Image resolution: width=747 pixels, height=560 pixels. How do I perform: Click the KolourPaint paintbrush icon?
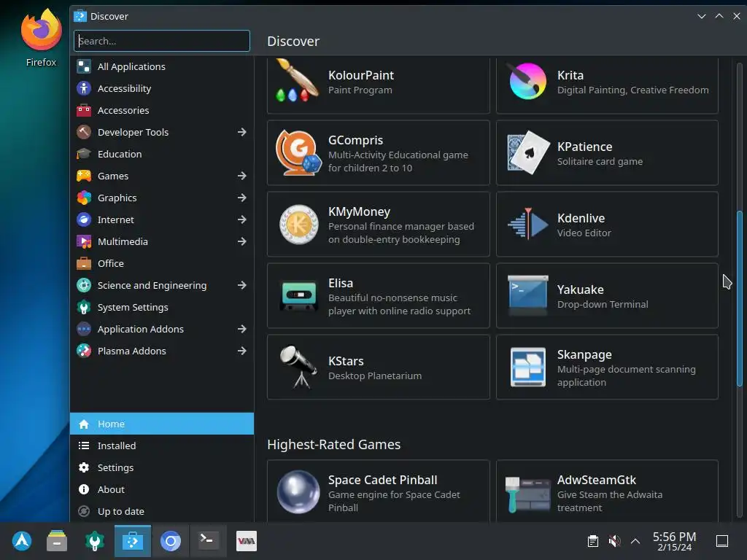click(x=298, y=80)
